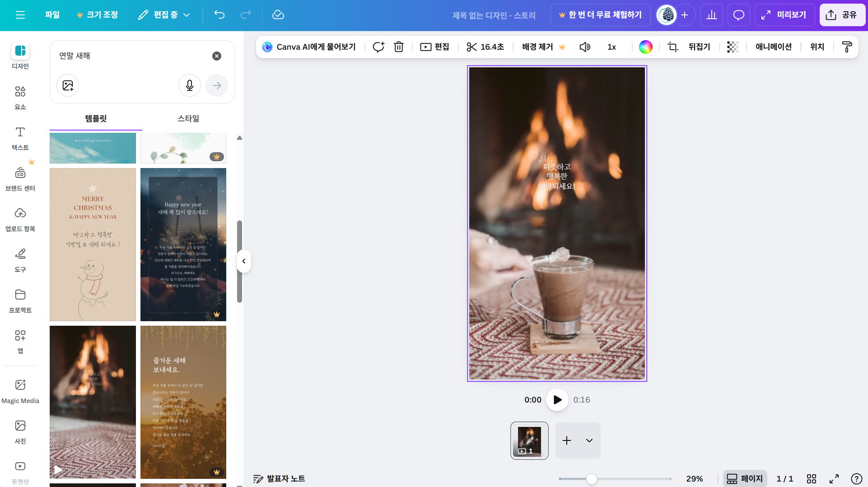Click the copy style paint roller icon
This screenshot has height=487, width=868.
pyautogui.click(x=847, y=47)
